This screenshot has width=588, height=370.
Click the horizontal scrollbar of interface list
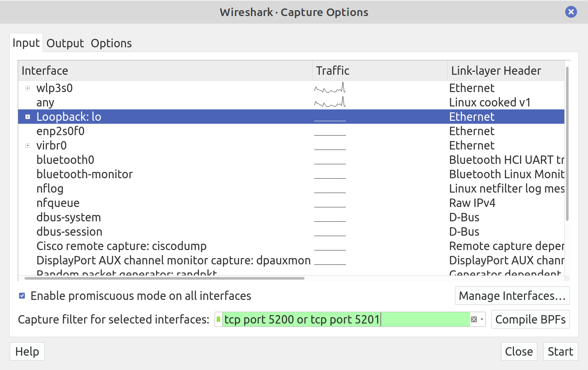(164, 278)
